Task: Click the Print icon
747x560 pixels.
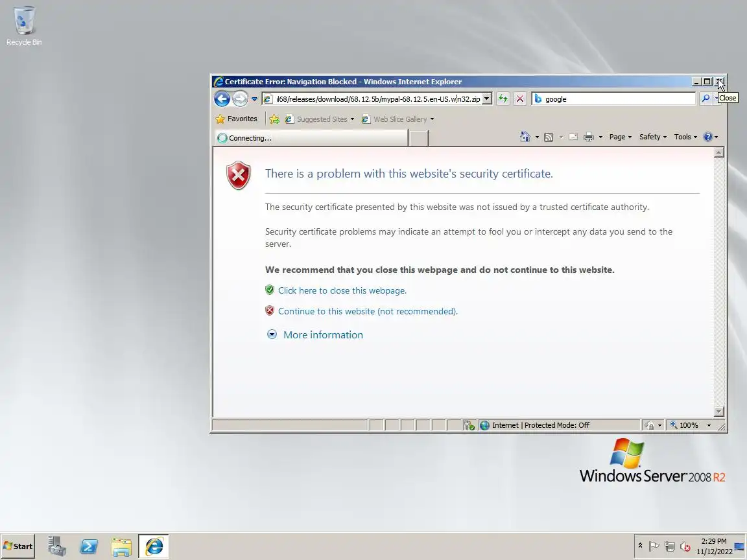Action: pos(589,137)
